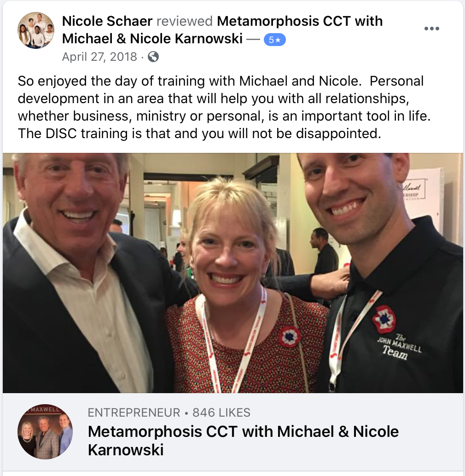Open the Nicole Schaer name link
This screenshot has width=465, height=476.
107,21
